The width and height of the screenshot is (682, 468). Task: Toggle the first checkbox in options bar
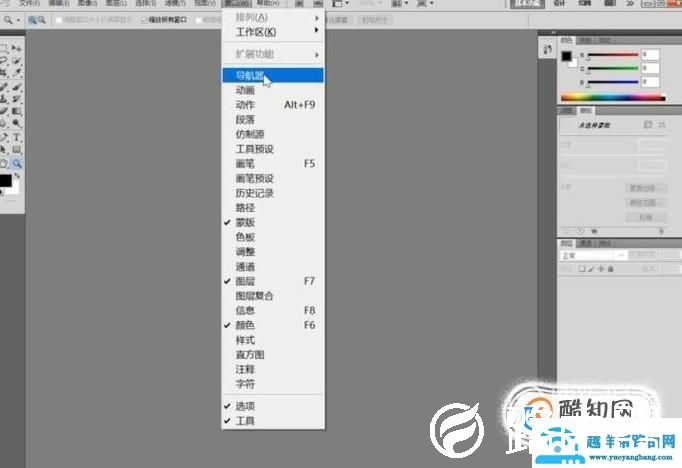tap(59, 20)
